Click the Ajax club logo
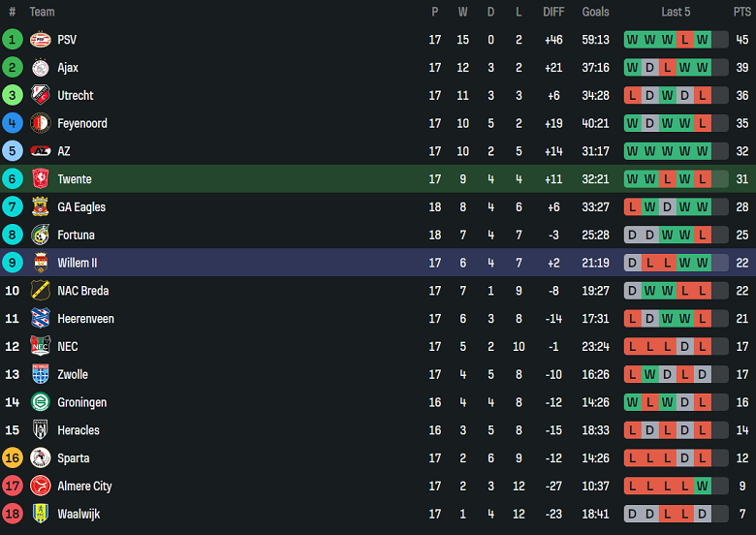Viewport: 756px width, 535px height. point(40,68)
